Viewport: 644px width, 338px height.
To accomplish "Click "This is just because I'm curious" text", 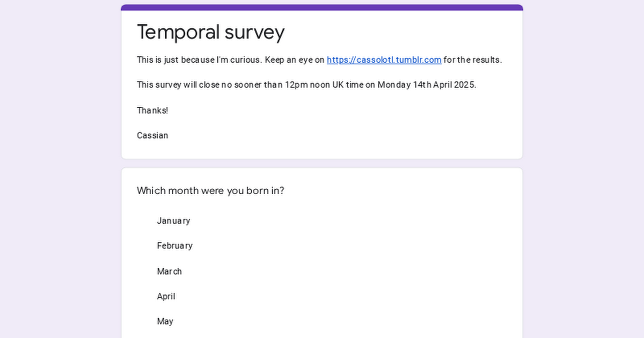I will pos(199,60).
